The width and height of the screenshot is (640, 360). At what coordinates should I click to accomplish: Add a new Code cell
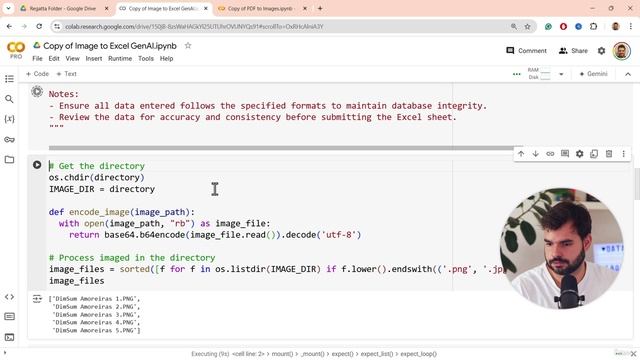(38, 74)
